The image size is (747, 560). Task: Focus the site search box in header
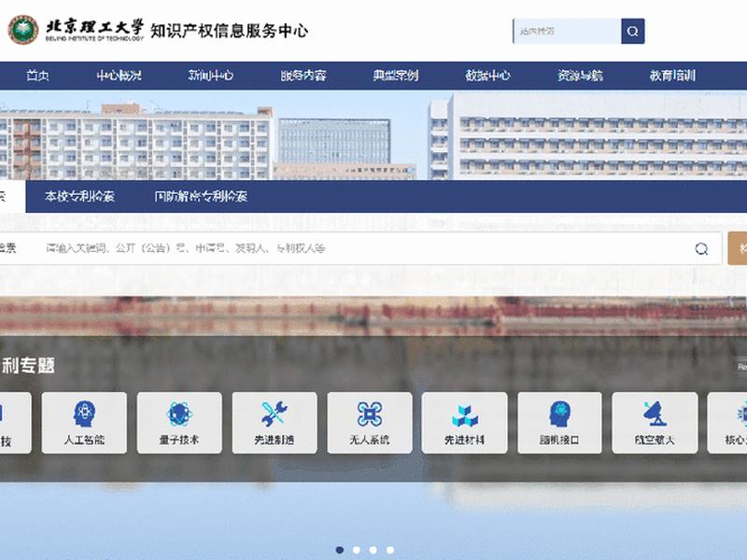567,31
